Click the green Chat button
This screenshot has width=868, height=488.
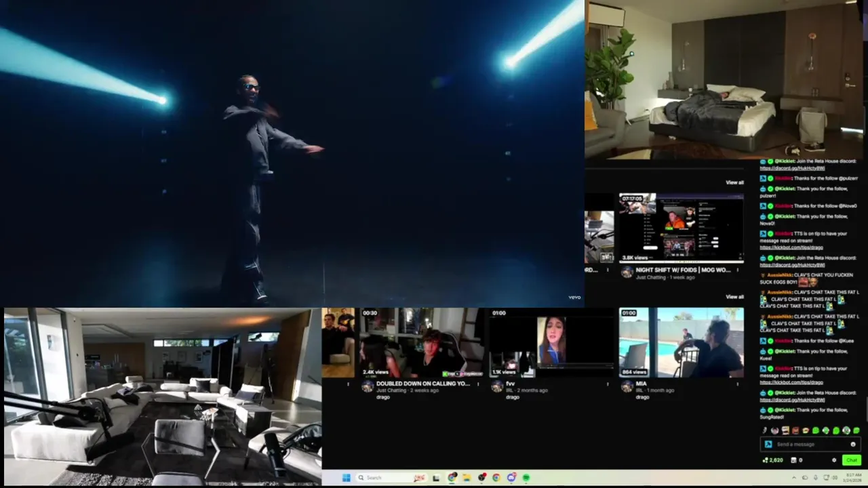click(852, 460)
